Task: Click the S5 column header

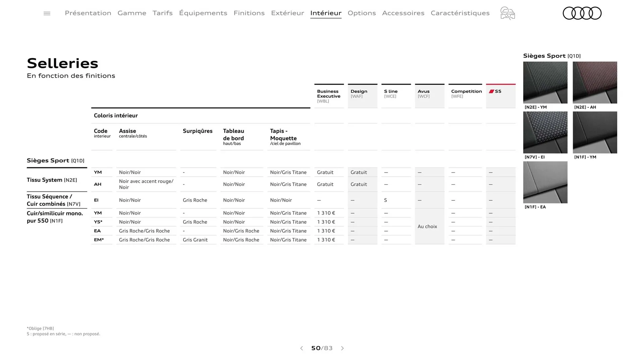Action: tap(501, 96)
